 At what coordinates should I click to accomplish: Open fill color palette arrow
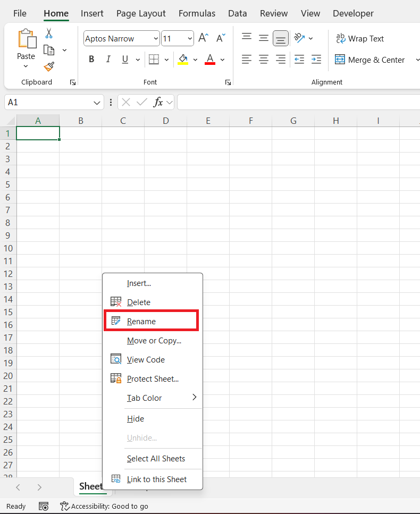196,60
